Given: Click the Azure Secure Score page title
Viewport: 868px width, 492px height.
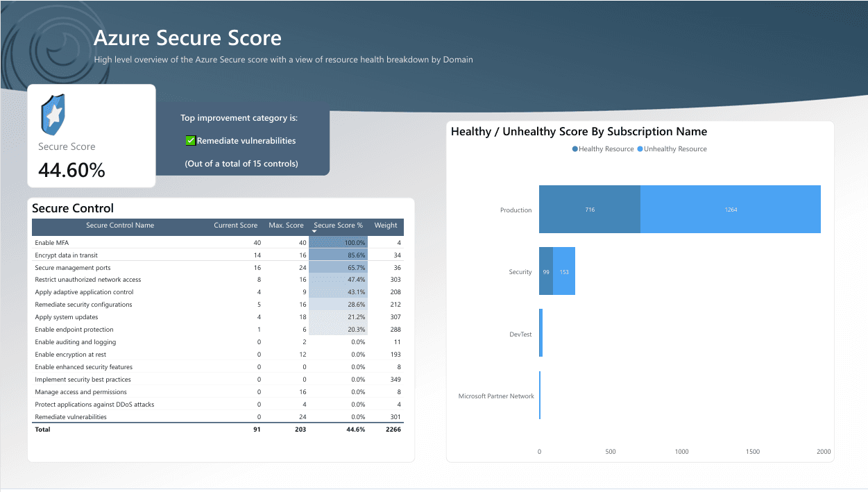Looking at the screenshot, I should coord(187,37).
